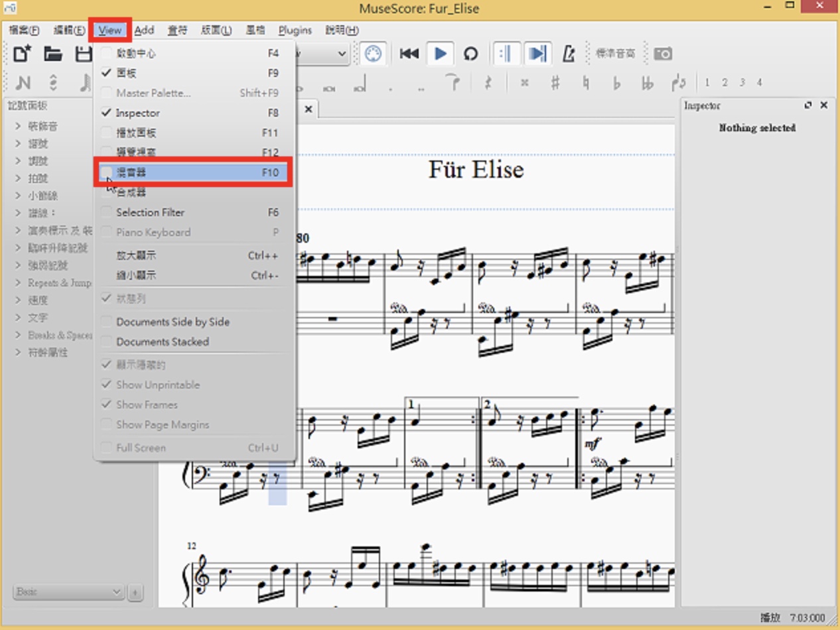This screenshot has height=630, width=840.
Task: Apply double sharp accidental
Action: (524, 83)
